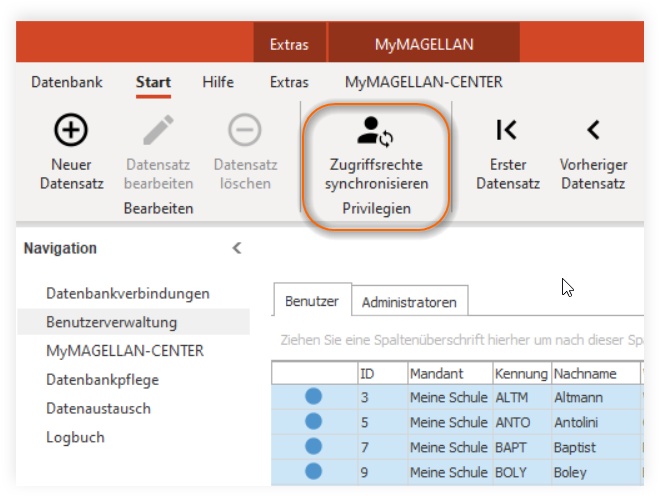
Task: Select the BOLY Kennung cell
Action: point(522,472)
